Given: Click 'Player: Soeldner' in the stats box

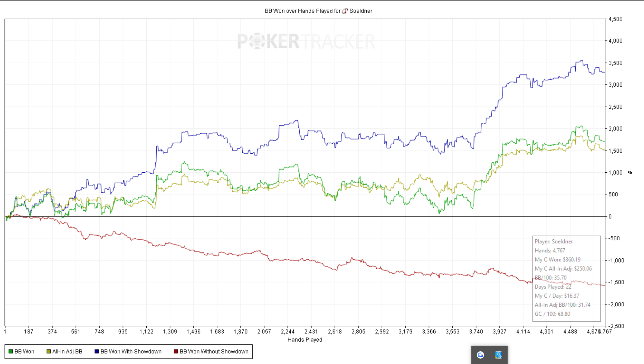Looking at the screenshot, I should (554, 241).
